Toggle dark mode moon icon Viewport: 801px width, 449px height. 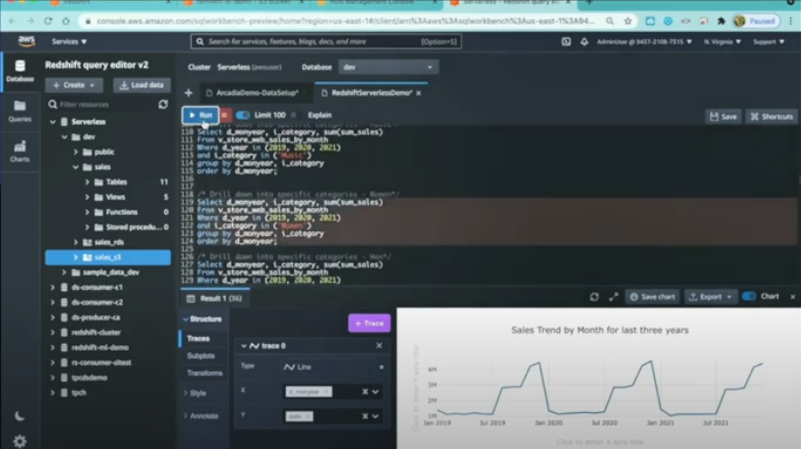pos(19,416)
